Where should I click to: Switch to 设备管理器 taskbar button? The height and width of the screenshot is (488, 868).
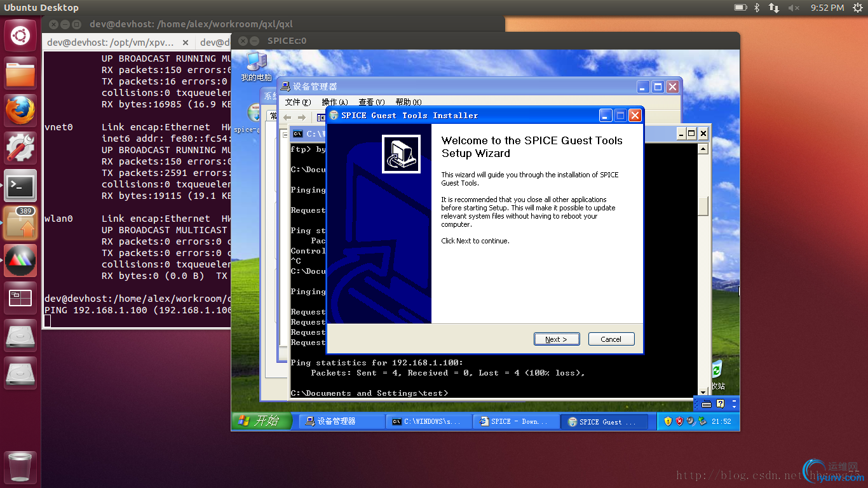click(342, 421)
